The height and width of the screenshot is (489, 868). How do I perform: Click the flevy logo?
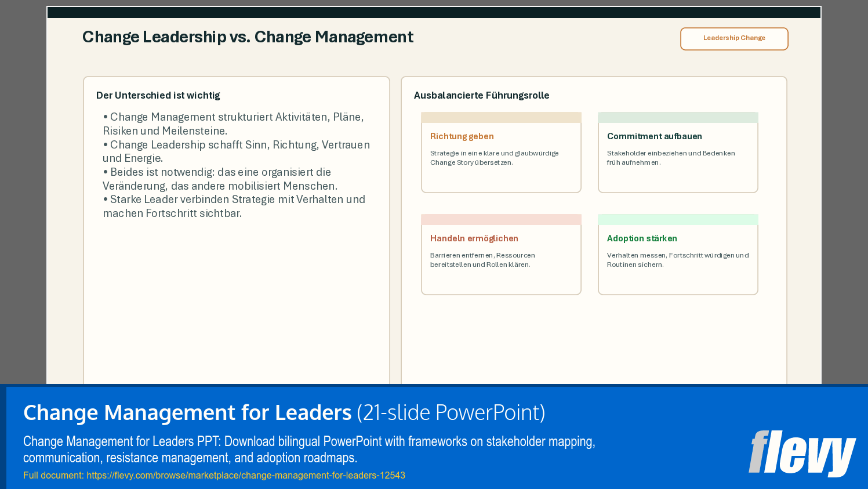tap(802, 453)
